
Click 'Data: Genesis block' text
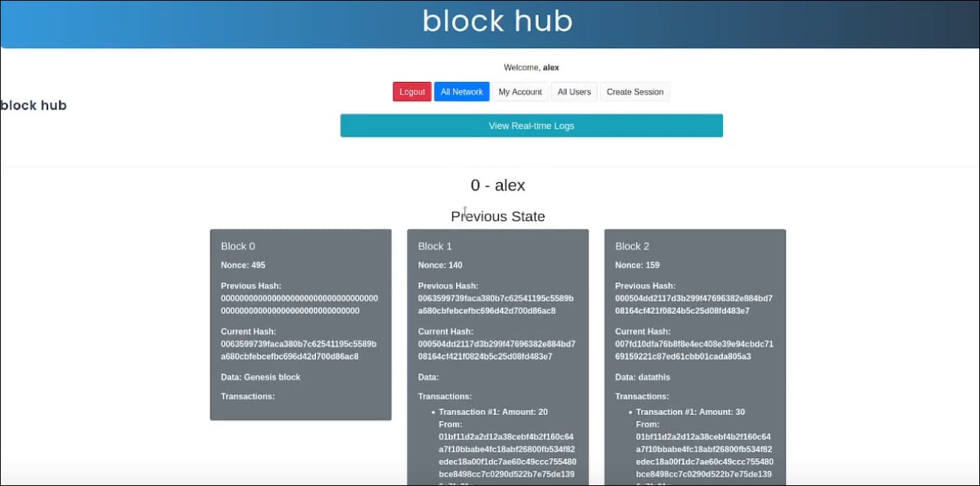[261, 377]
